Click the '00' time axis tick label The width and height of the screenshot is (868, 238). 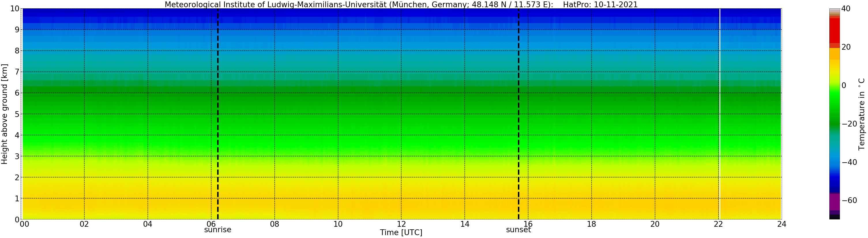click(24, 224)
